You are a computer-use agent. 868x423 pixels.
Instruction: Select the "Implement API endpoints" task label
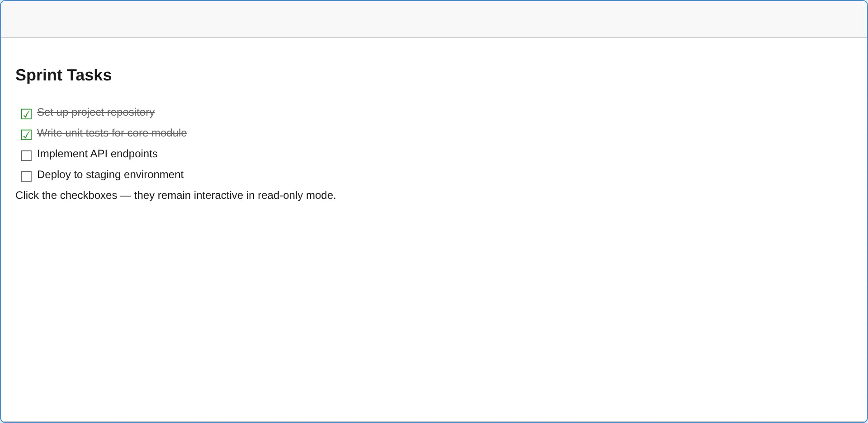point(97,154)
